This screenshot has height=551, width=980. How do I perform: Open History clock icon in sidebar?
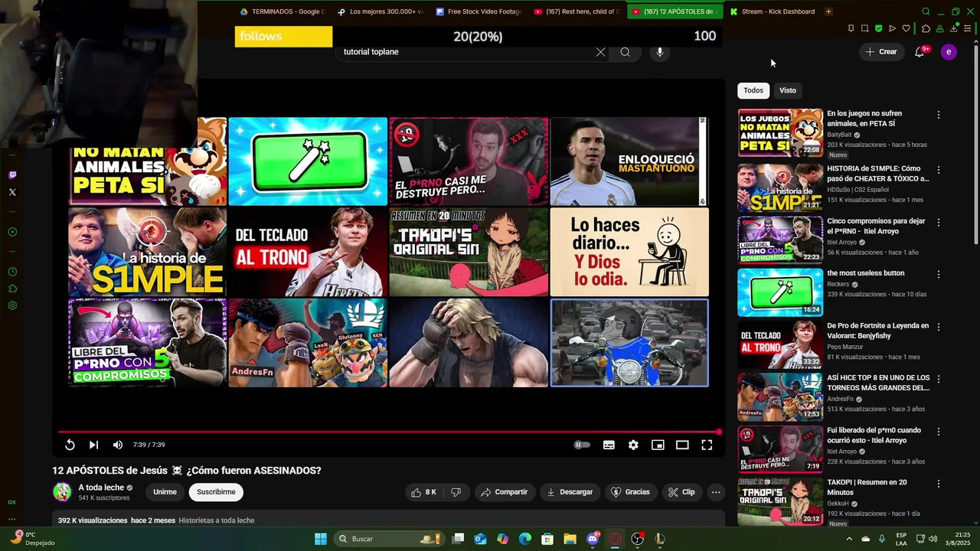click(x=12, y=272)
